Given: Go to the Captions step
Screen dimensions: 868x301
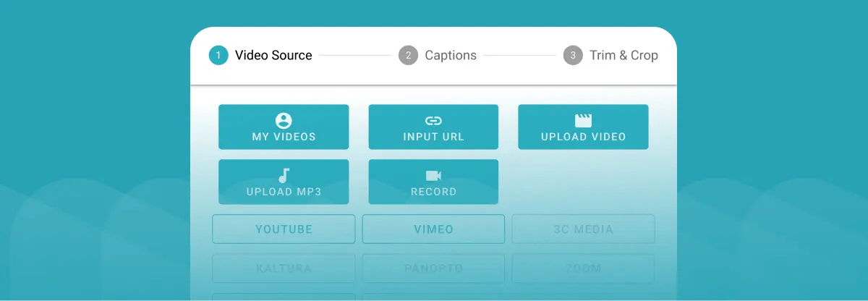Looking at the screenshot, I should point(451,56).
